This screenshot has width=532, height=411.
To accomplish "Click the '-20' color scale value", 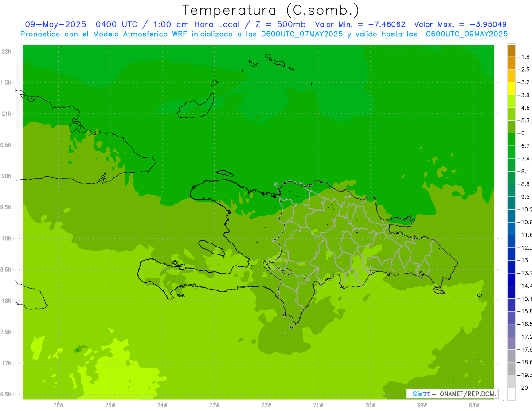I will point(522,388).
